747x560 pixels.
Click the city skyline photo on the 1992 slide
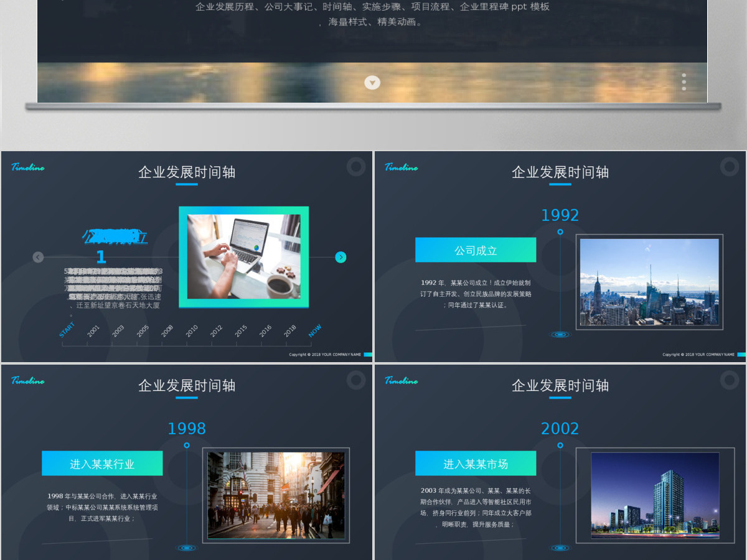[x=649, y=282]
